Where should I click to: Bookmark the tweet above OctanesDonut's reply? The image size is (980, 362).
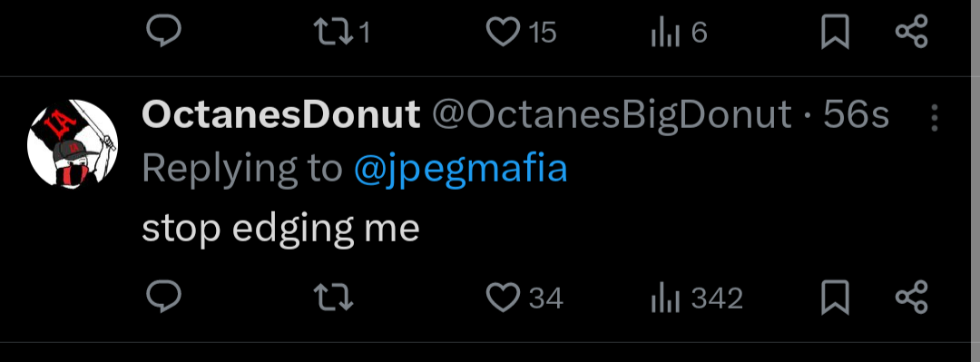tap(835, 31)
